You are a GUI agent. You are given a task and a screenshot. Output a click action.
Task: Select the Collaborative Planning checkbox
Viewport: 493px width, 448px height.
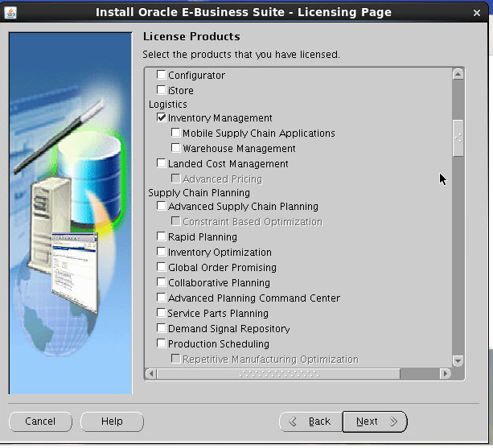pyautogui.click(x=162, y=282)
